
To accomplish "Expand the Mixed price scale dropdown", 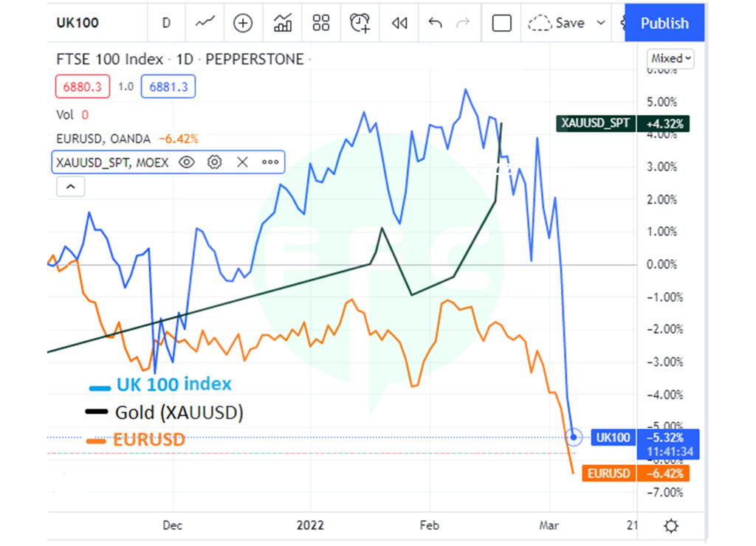I will coord(671,58).
